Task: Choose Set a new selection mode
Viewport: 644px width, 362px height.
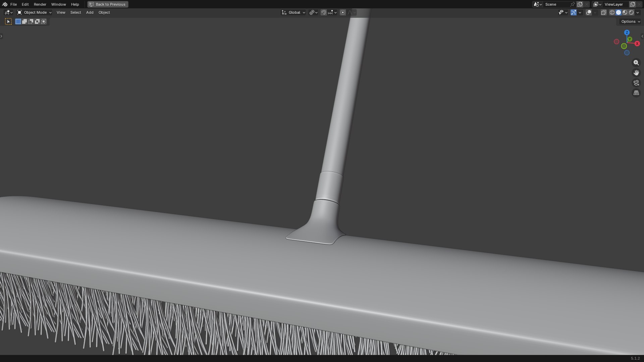Action: tap(18, 21)
